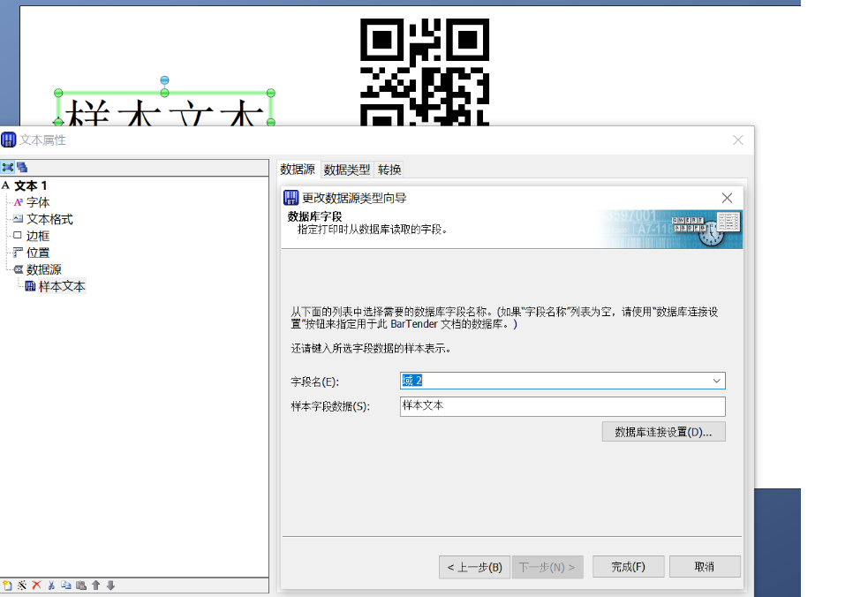Select 样本文本 data source item
This screenshot has height=597, width=868.
pyautogui.click(x=62, y=286)
